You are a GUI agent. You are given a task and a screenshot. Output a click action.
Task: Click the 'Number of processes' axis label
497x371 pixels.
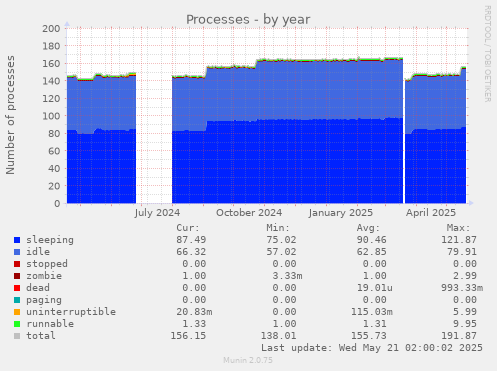tap(10, 115)
